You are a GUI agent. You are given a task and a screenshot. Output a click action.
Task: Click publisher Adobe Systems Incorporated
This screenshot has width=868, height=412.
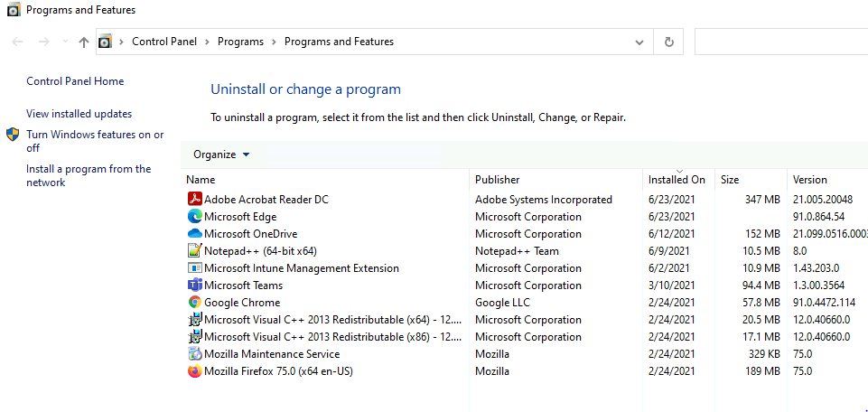544,200
